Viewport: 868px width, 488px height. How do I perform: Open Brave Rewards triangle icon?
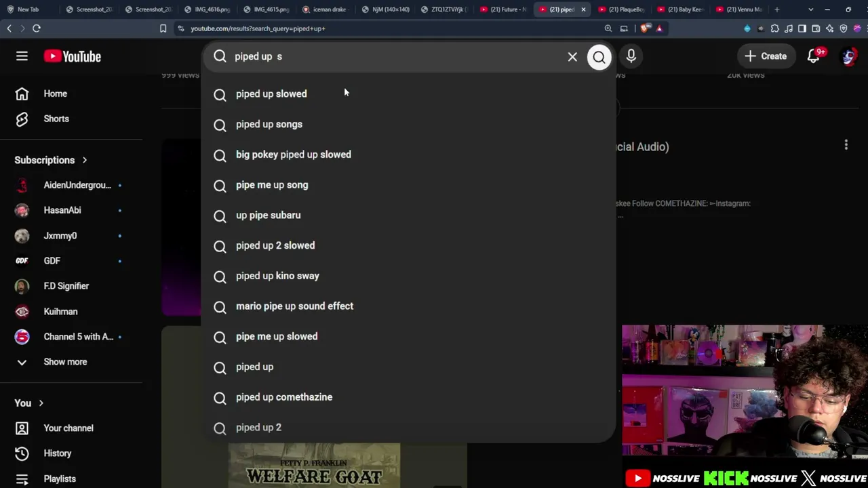(x=659, y=28)
